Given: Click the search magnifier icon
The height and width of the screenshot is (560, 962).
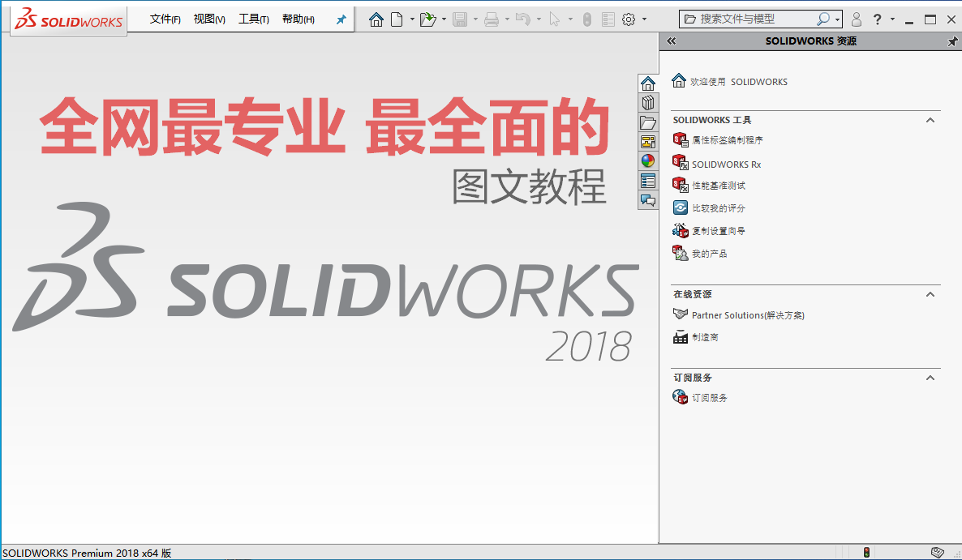Looking at the screenshot, I should click(822, 19).
